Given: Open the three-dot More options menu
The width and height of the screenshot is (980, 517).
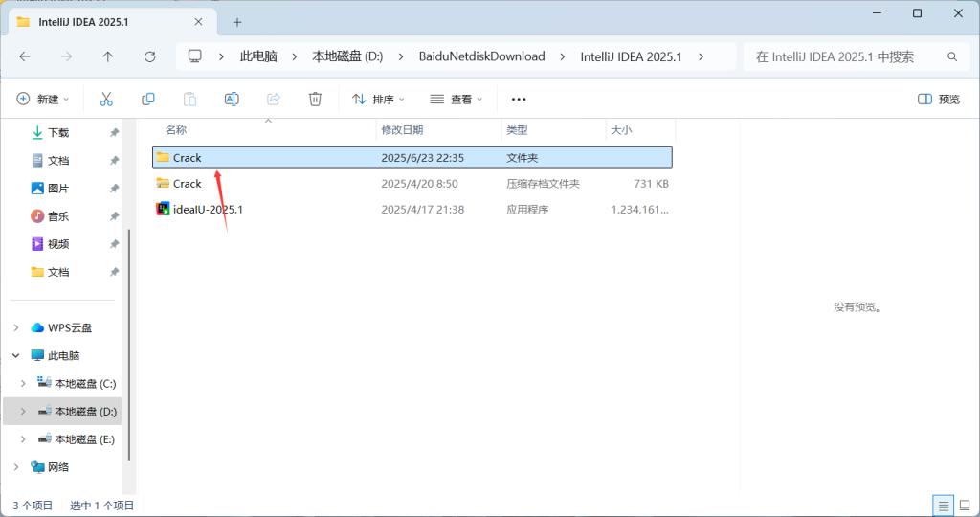Looking at the screenshot, I should [519, 99].
